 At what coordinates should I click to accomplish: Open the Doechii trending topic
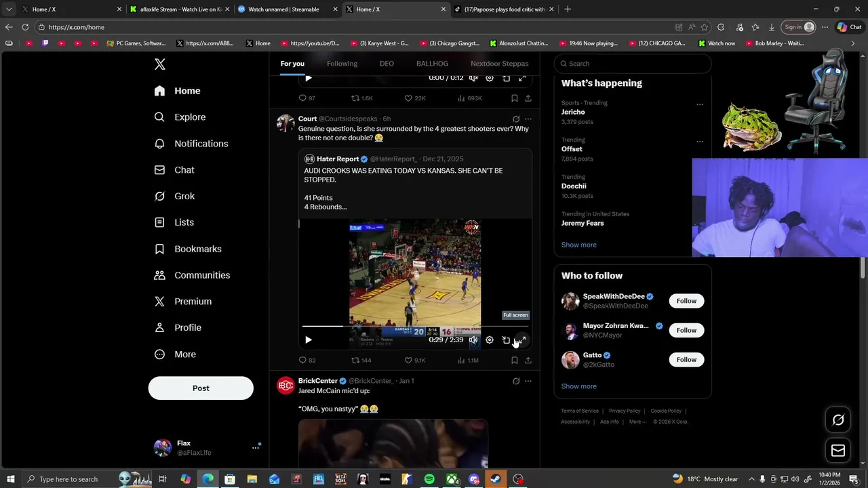[633, 186]
